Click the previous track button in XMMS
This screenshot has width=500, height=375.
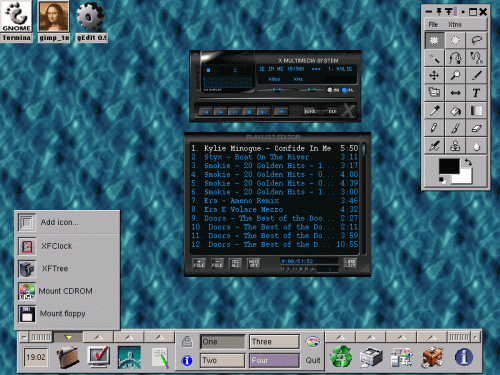click(x=206, y=112)
